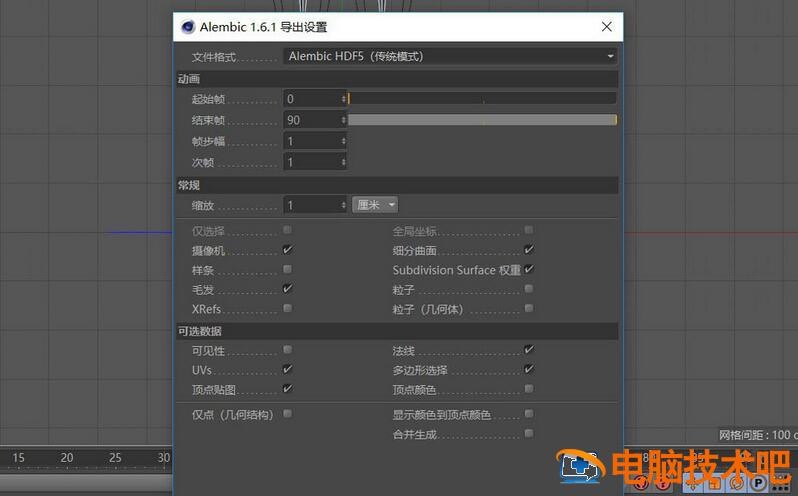Click the 帧步幅 value field
Viewport: 798px width, 496px height.
(311, 141)
